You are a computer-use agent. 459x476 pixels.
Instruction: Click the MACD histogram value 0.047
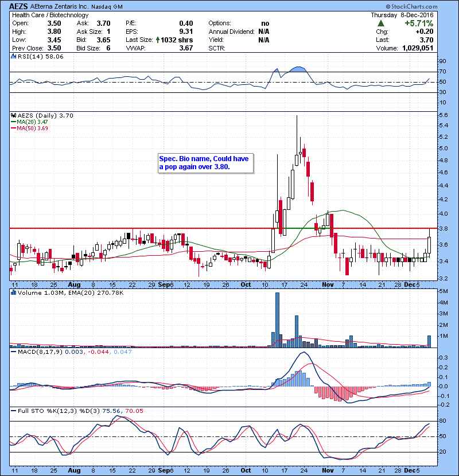tap(122, 352)
